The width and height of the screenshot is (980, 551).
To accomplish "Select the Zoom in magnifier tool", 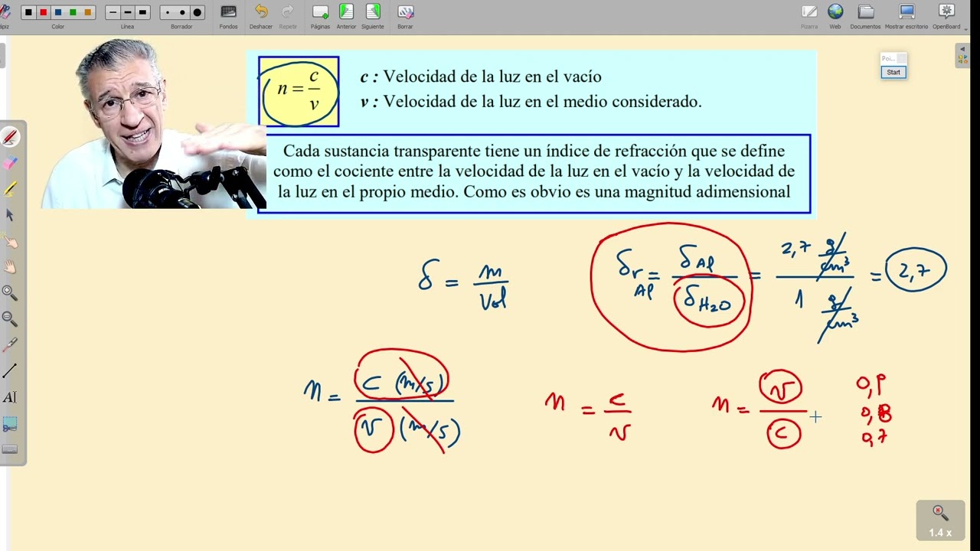I will (10, 293).
